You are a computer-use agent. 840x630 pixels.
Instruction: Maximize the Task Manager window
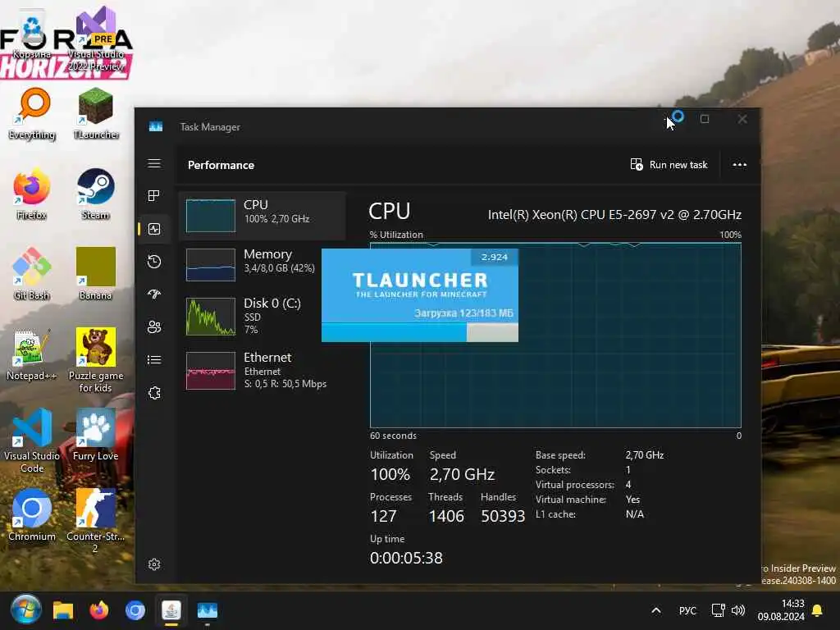[x=705, y=119]
